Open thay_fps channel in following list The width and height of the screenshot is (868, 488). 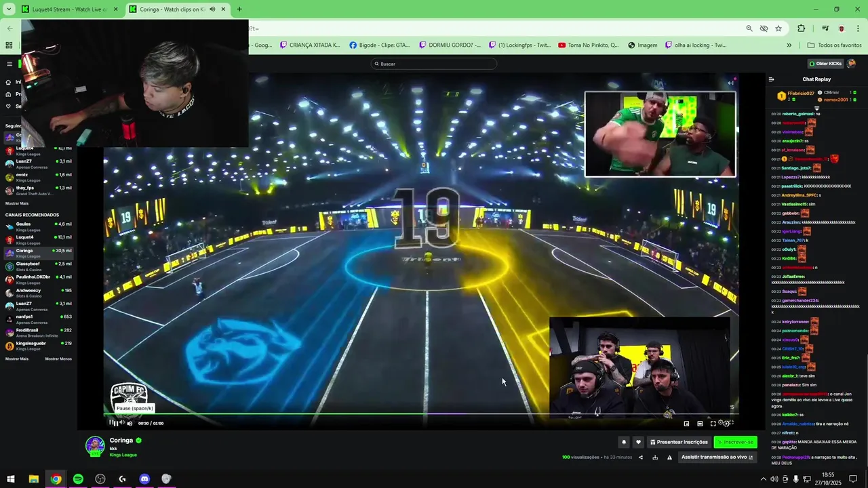tap(39, 190)
